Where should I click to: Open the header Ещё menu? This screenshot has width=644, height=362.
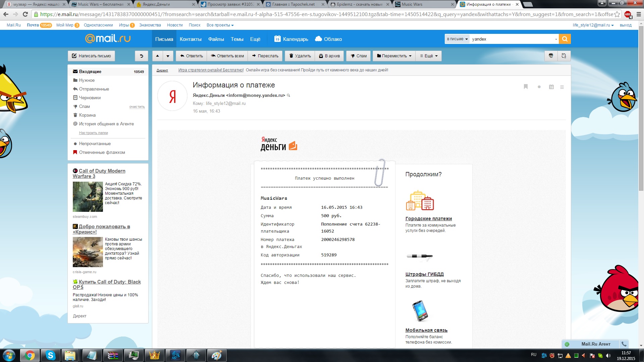pos(255,39)
